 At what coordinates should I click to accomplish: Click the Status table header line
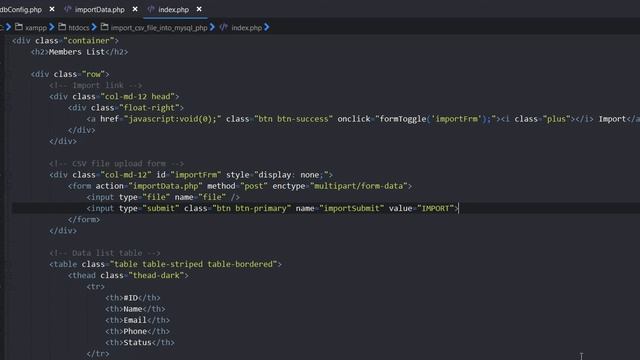point(140,342)
